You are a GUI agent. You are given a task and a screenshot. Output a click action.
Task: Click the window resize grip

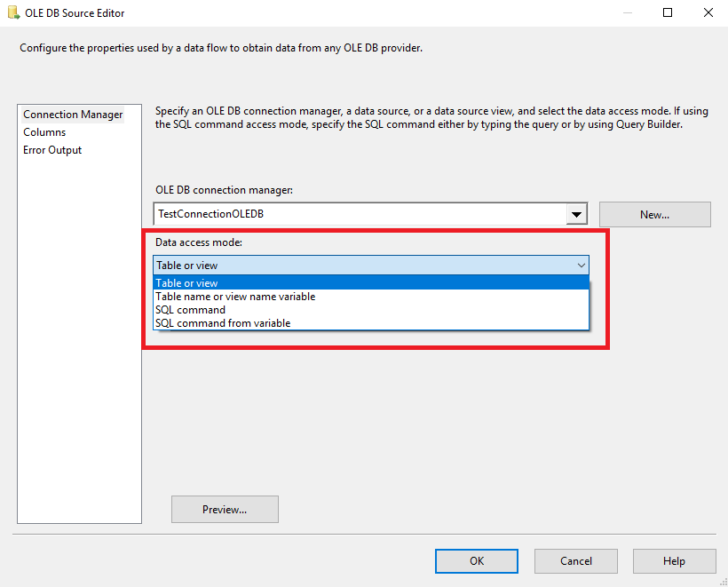[x=721, y=580]
